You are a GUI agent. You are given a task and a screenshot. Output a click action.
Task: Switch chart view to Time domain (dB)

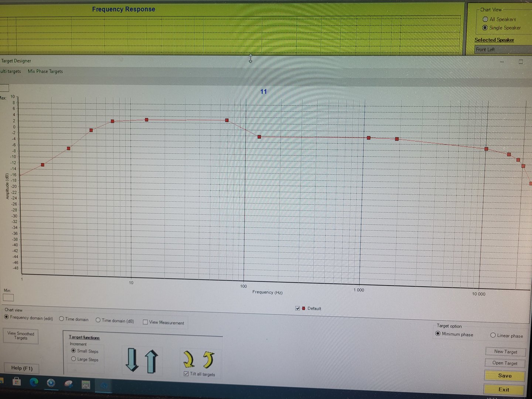[98, 320]
